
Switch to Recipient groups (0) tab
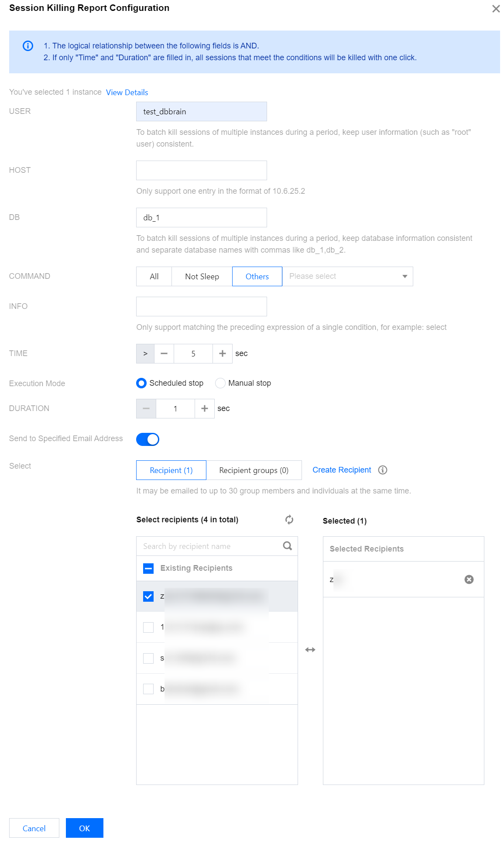254,470
